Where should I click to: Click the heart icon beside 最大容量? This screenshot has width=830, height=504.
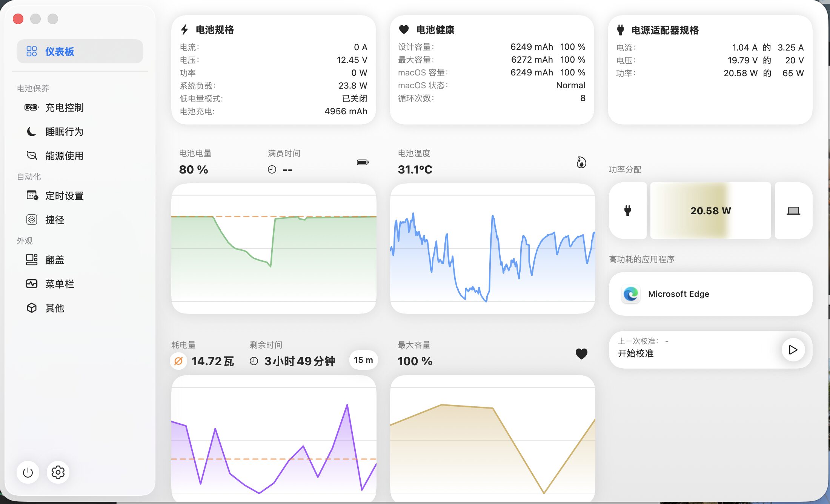pos(581,354)
